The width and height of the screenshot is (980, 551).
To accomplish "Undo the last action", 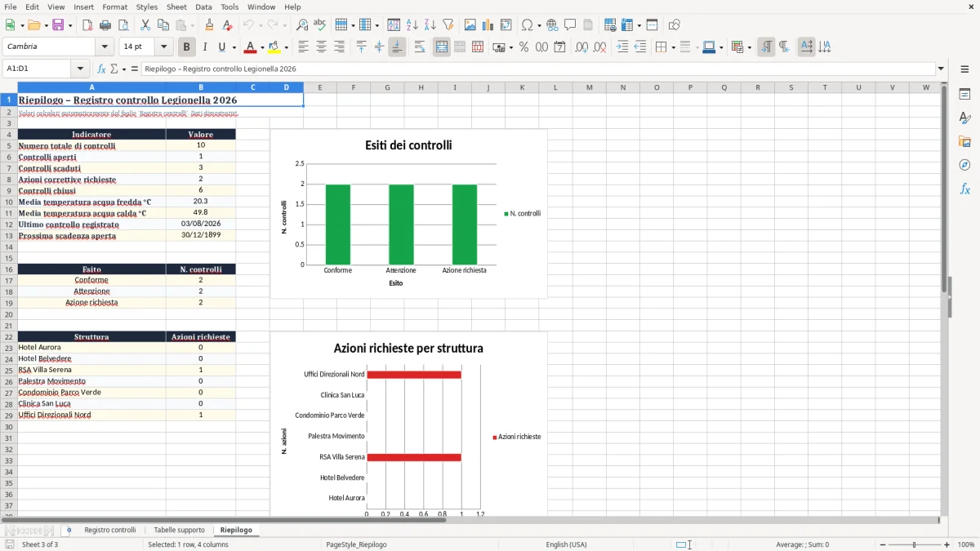I will click(x=249, y=25).
